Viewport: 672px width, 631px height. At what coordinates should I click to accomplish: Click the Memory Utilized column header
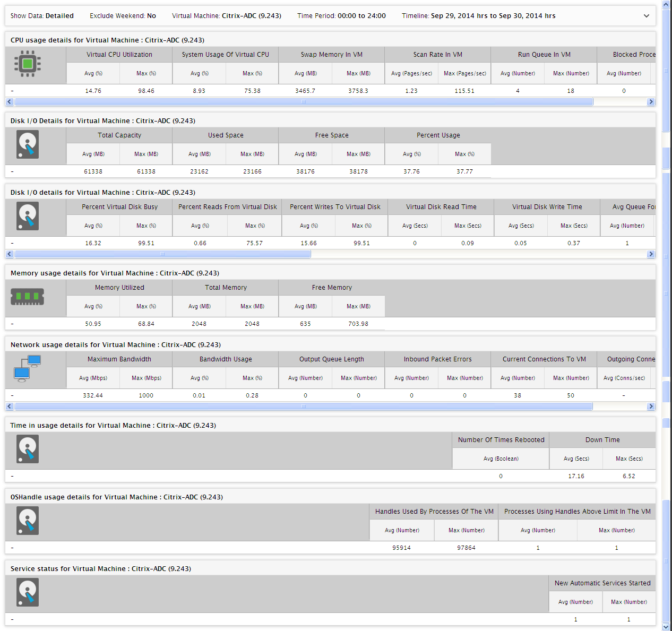click(x=119, y=288)
